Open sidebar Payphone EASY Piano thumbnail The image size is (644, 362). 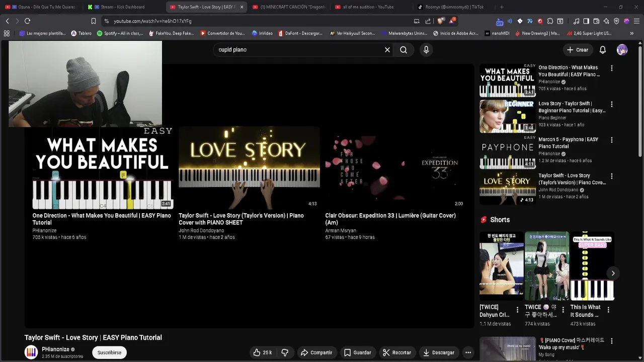[508, 152]
